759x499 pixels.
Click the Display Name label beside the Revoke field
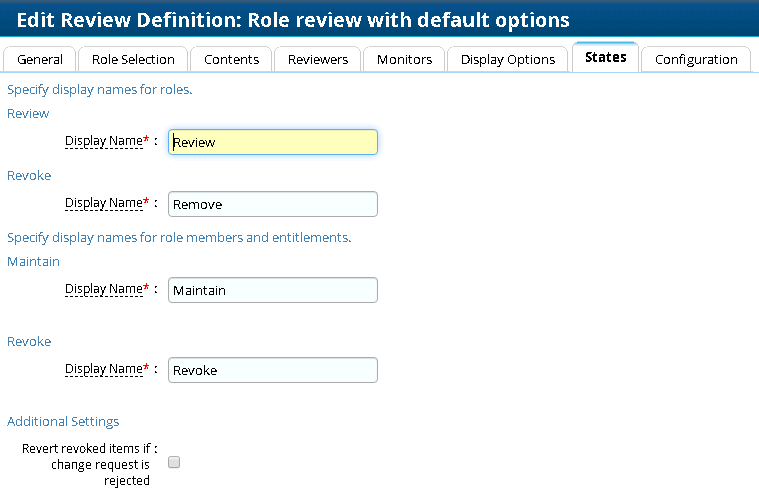pyautogui.click(x=104, y=369)
